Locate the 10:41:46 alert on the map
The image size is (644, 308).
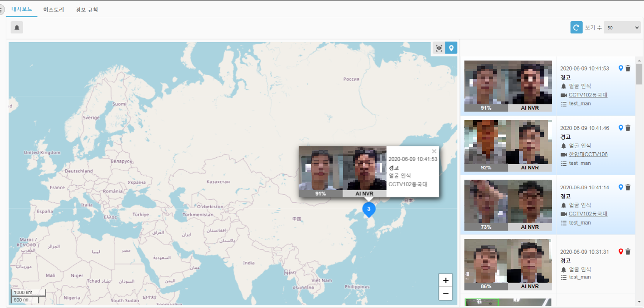click(x=621, y=128)
